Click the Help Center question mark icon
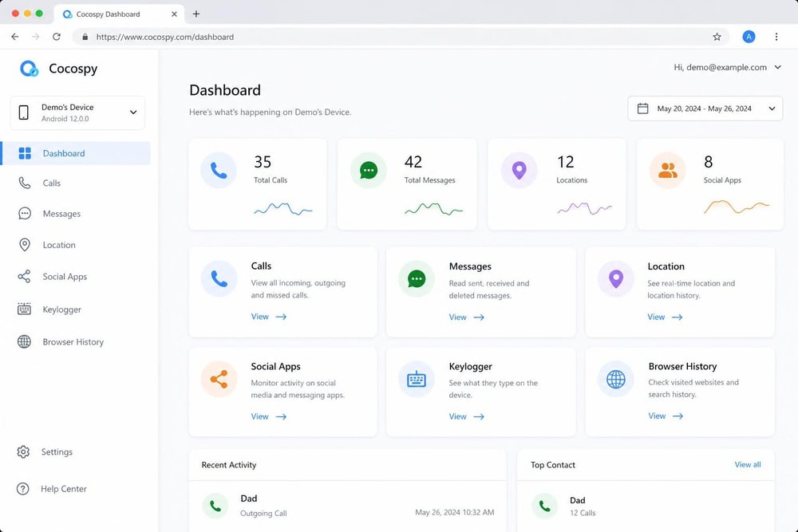 [x=23, y=489]
